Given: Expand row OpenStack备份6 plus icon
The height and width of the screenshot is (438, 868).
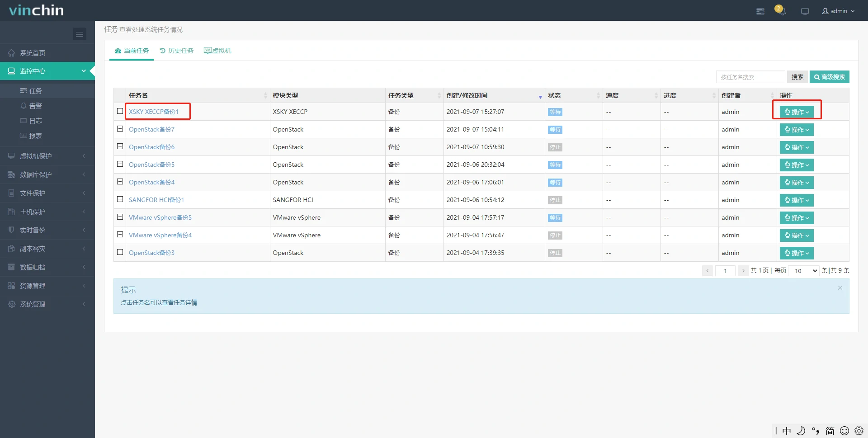Looking at the screenshot, I should (120, 146).
